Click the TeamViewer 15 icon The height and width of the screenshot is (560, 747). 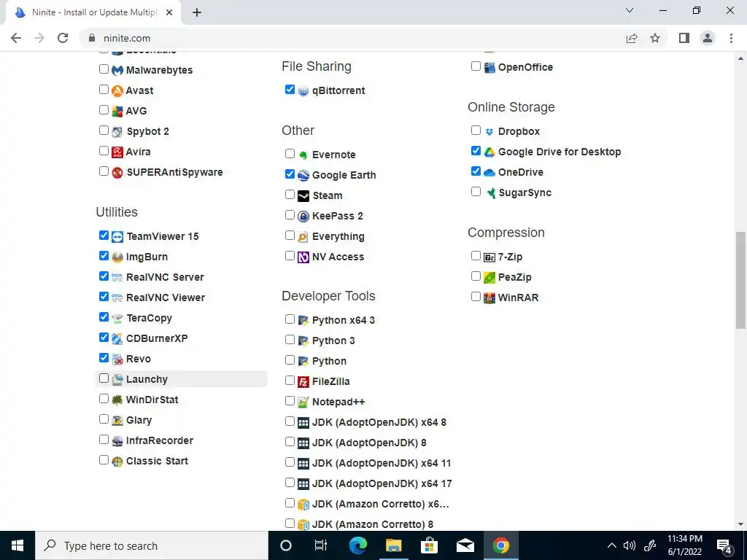pos(117,237)
